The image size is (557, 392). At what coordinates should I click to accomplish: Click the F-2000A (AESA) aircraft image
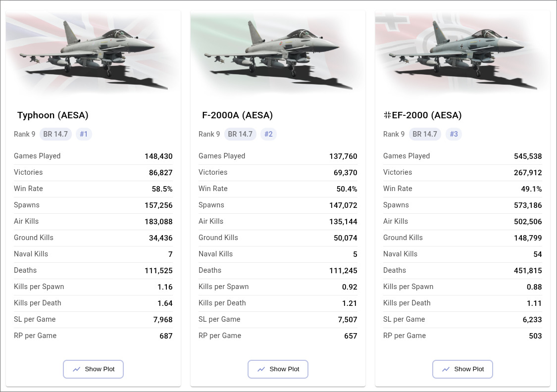(278, 52)
